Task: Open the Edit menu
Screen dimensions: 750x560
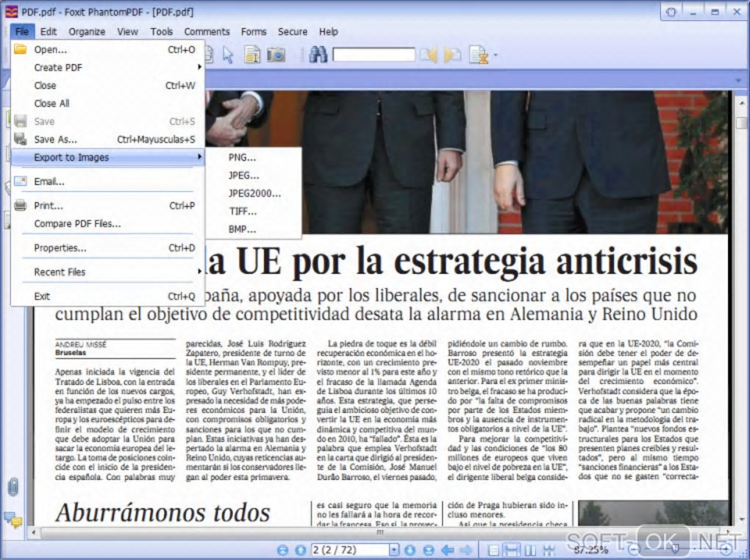Action: pos(49,32)
